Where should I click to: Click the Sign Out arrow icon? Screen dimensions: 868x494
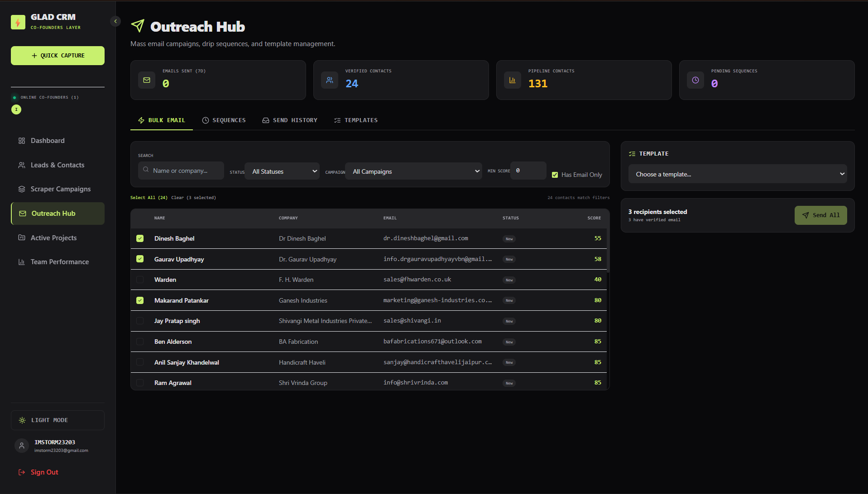pyautogui.click(x=22, y=472)
